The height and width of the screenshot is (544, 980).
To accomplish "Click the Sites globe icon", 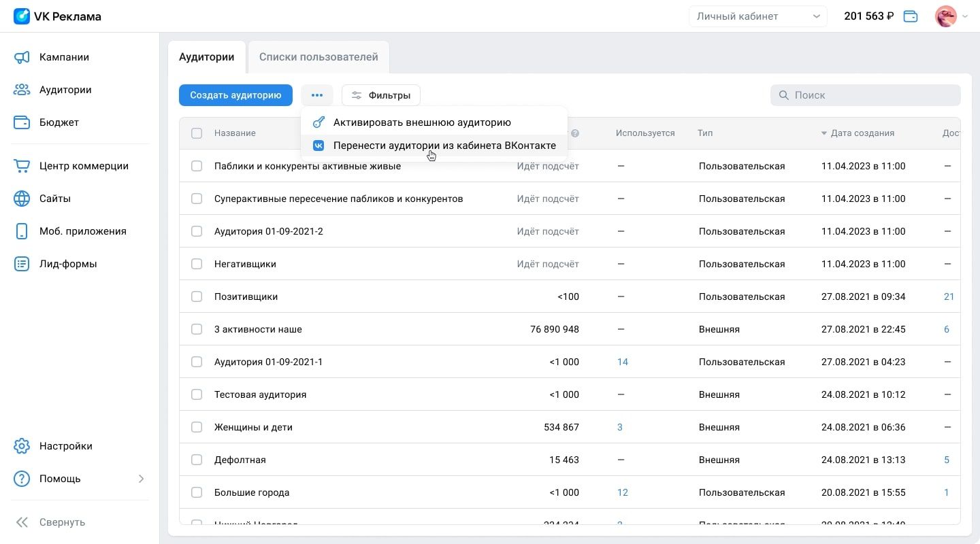I will tap(22, 199).
